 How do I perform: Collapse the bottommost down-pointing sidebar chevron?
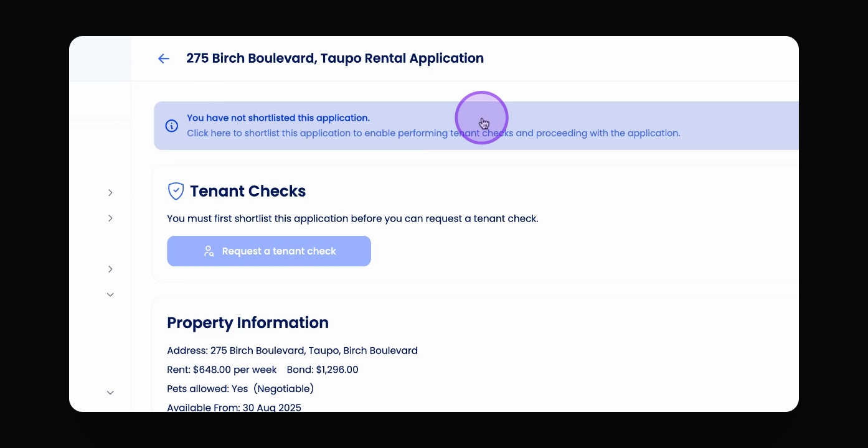point(110,393)
